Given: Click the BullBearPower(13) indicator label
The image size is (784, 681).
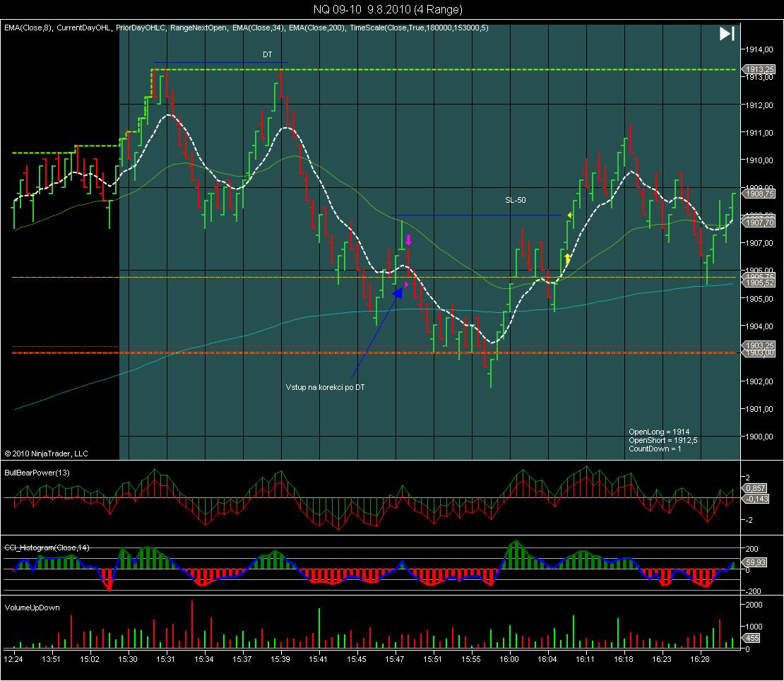Looking at the screenshot, I should point(37,472).
